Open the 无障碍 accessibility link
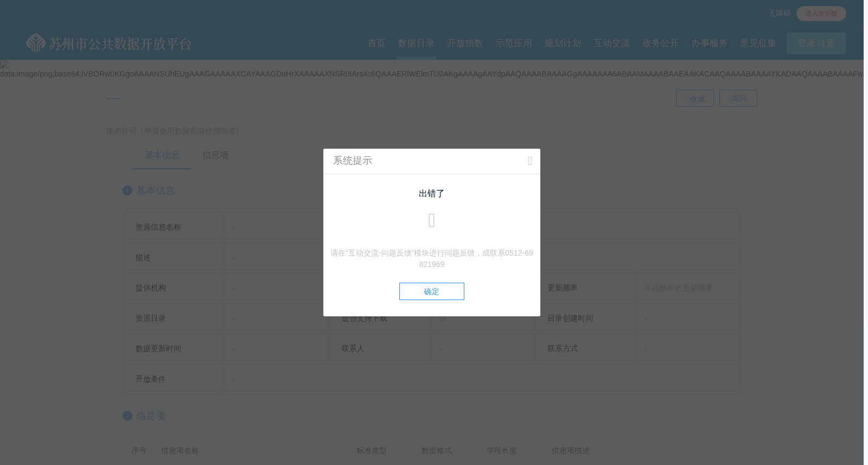 (780, 13)
